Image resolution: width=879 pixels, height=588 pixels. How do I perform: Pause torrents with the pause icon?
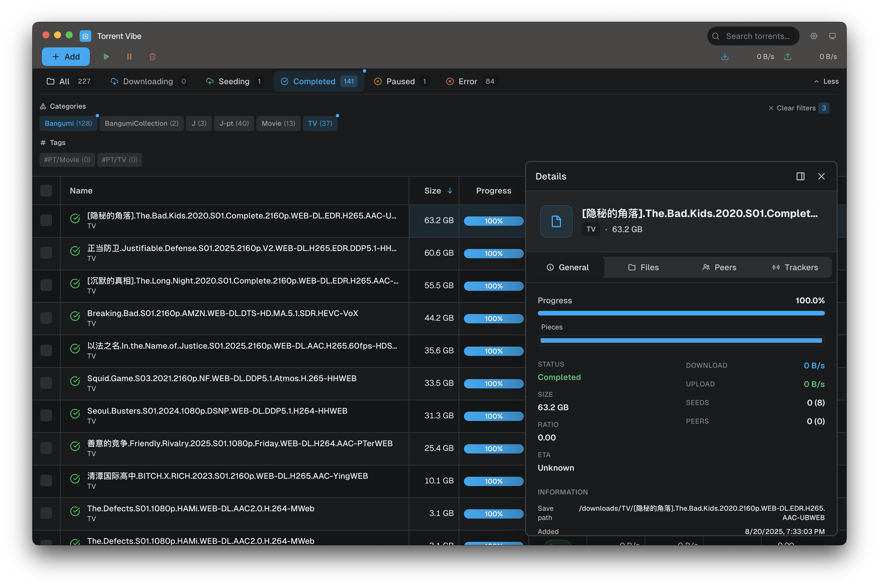(129, 57)
